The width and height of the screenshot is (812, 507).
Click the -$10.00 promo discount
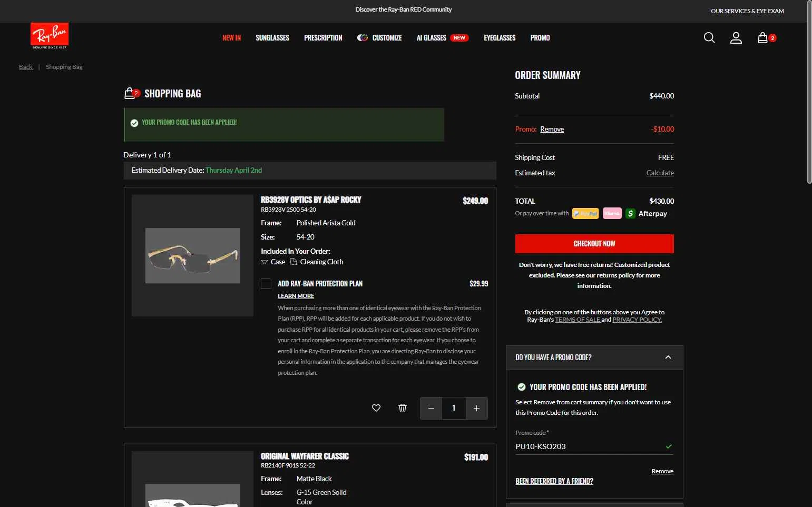[662, 130]
